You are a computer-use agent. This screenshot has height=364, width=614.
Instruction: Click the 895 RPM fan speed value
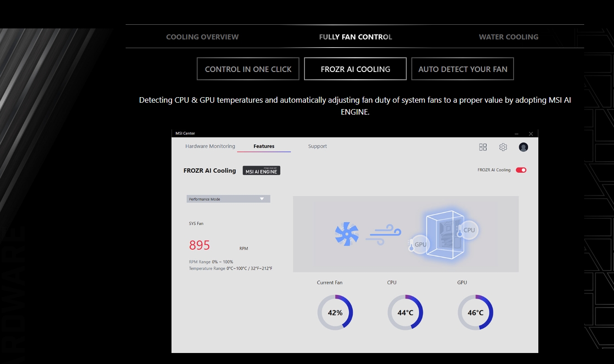tap(199, 245)
